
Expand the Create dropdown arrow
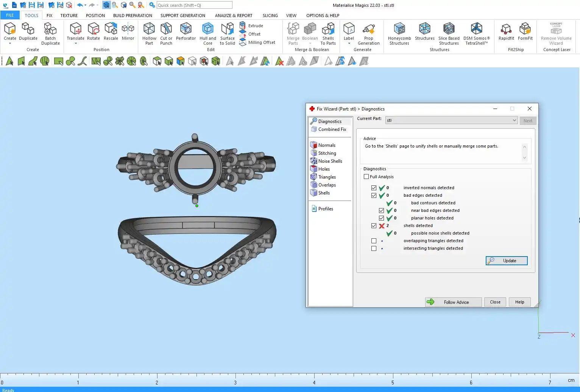(x=10, y=44)
